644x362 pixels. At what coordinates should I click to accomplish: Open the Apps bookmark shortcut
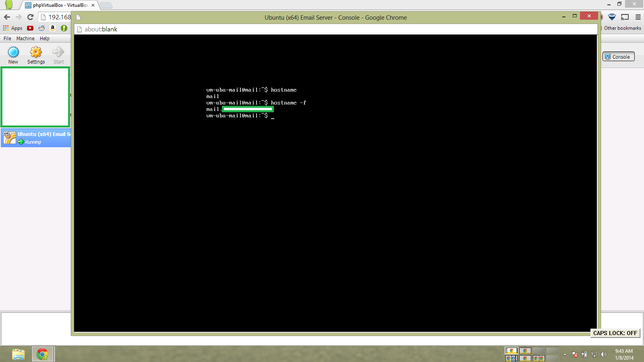12,28
